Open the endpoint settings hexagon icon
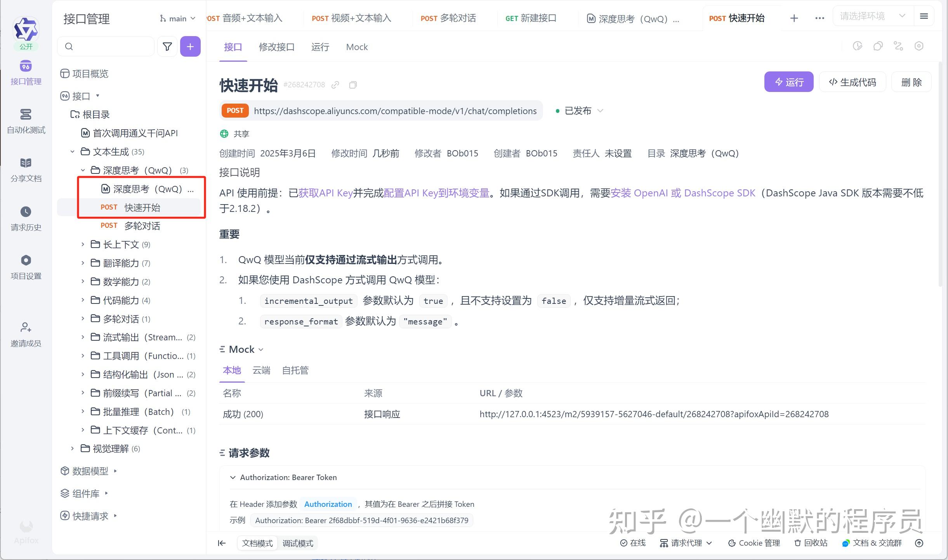The height and width of the screenshot is (560, 948). [919, 46]
